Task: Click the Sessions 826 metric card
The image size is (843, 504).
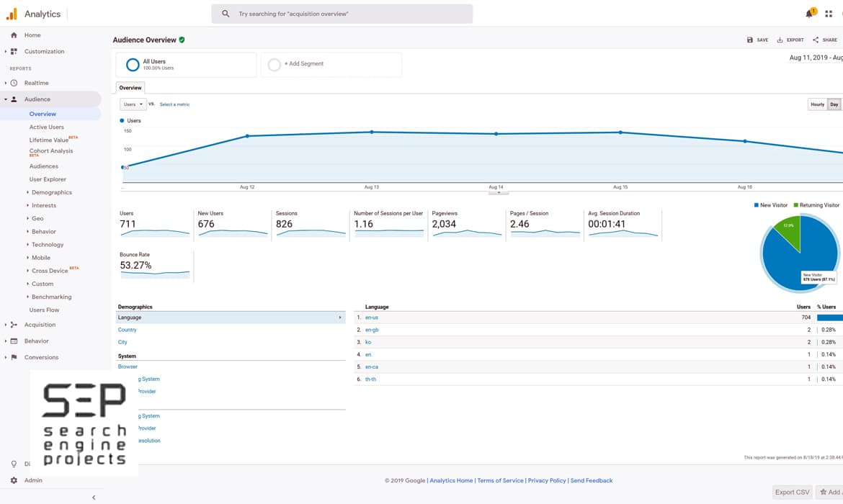Action: [x=311, y=224]
